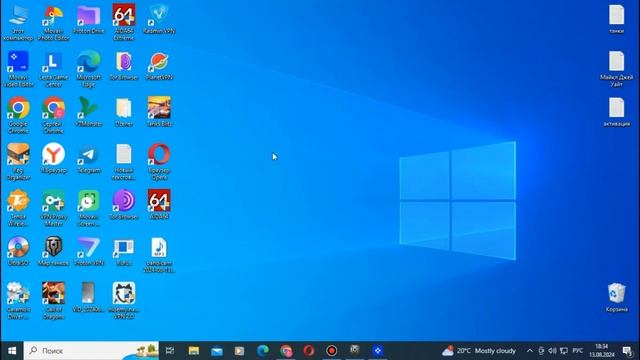Open the notification center icon
The image size is (640, 360).
click(627, 351)
